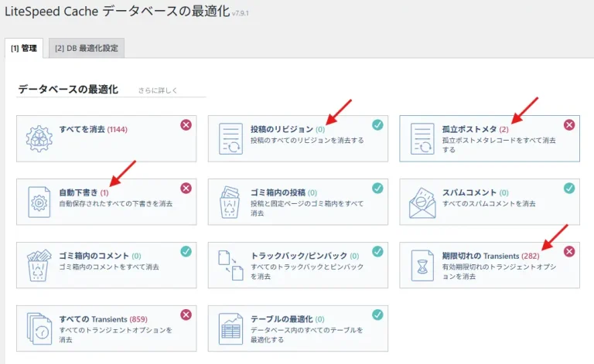The height and width of the screenshot is (364, 594).
Task: Click the red X on 期限切れの Transients
Action: (x=569, y=251)
